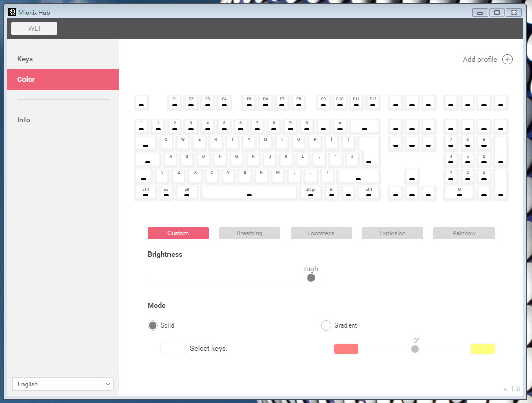Open the yellow gradient end color swatch

click(482, 349)
